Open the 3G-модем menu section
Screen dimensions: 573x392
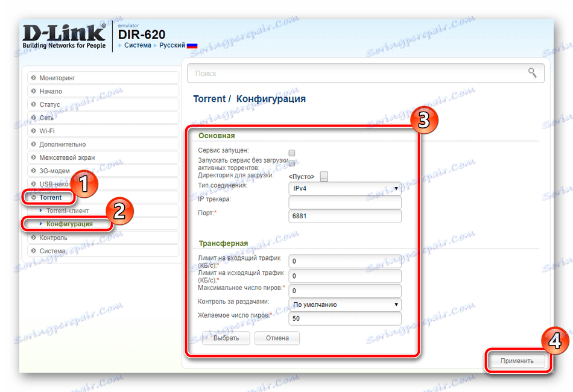[103, 171]
